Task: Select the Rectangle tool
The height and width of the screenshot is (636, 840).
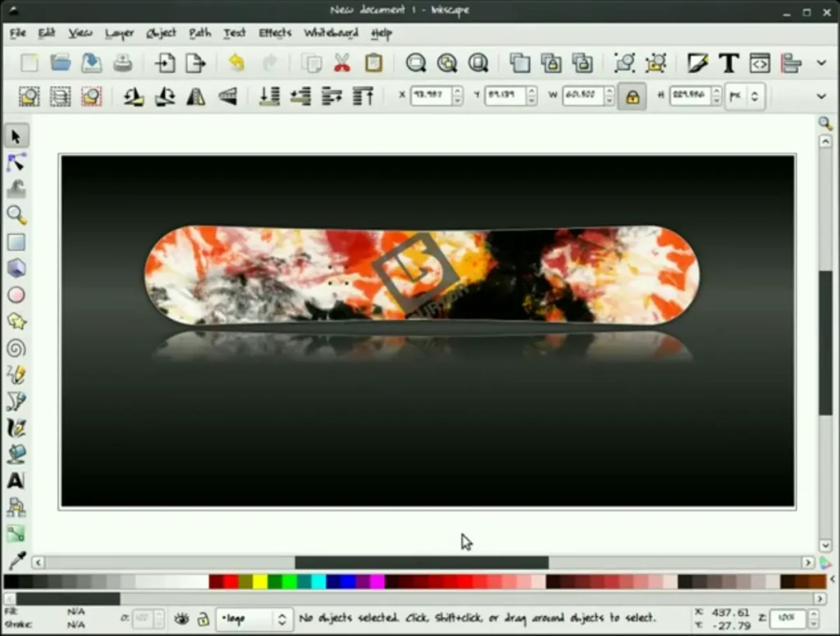Action: coord(16,242)
